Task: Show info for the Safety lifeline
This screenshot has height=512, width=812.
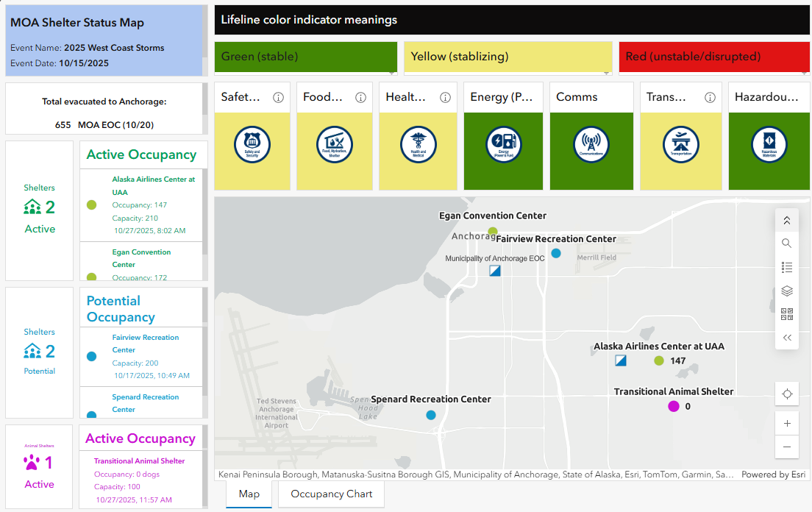Action: (278, 97)
